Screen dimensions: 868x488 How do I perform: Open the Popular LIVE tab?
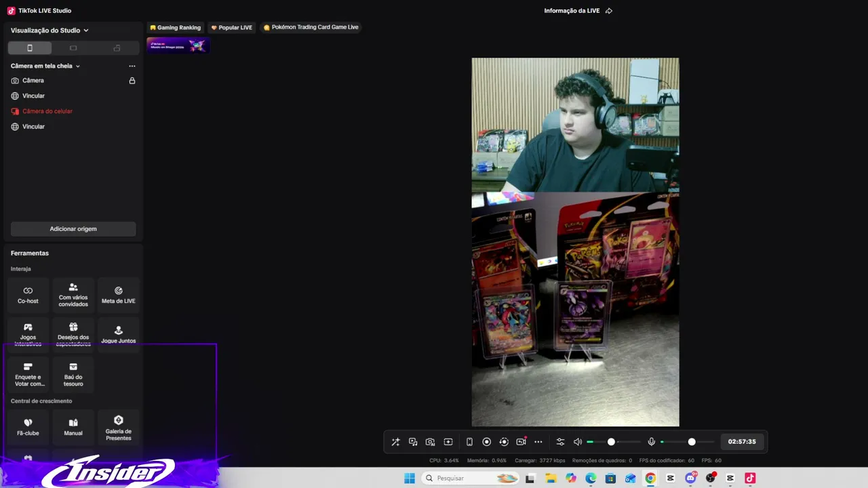click(x=231, y=28)
